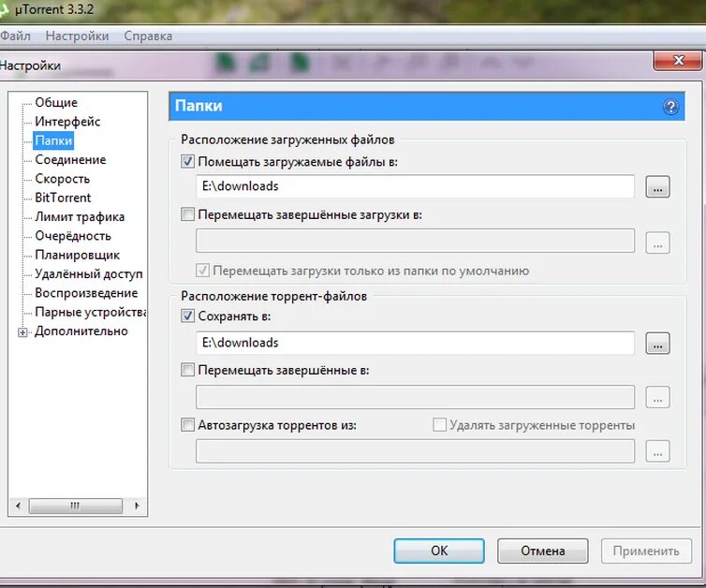Open the help question mark icon in Папки header
Screen dimensions: 706x588
pos(670,107)
